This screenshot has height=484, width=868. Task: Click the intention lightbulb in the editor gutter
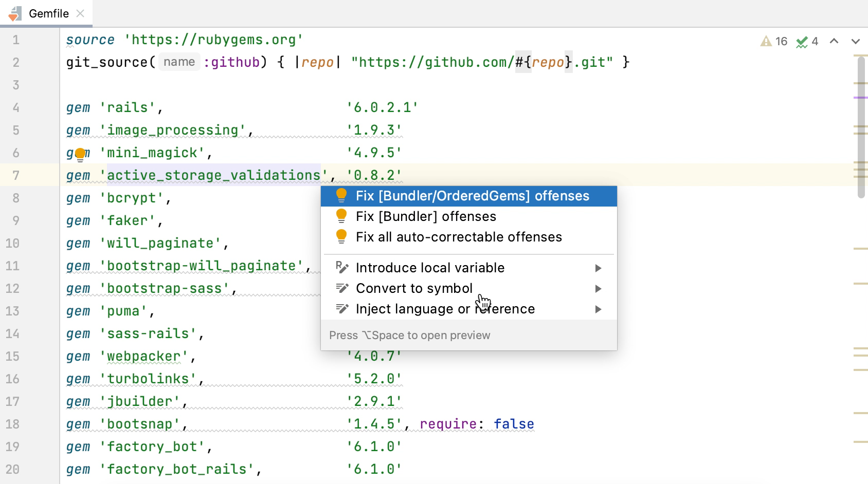pyautogui.click(x=80, y=154)
